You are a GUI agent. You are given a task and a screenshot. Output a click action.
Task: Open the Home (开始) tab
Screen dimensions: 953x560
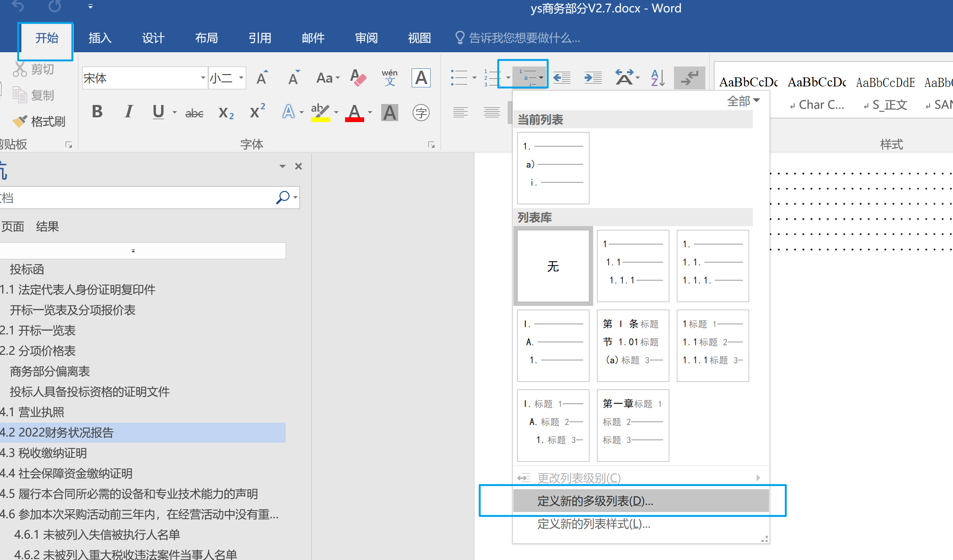[x=47, y=38]
